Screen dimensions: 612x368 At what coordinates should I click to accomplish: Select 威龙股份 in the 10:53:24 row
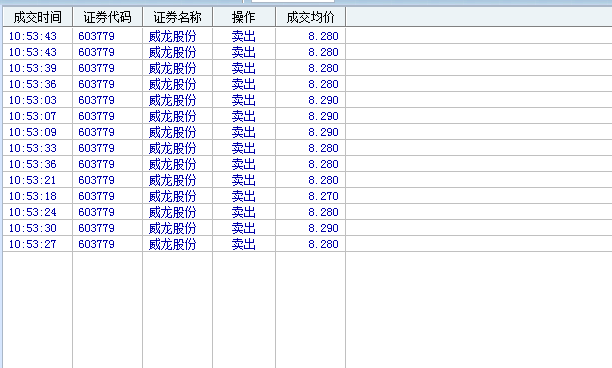click(x=173, y=212)
